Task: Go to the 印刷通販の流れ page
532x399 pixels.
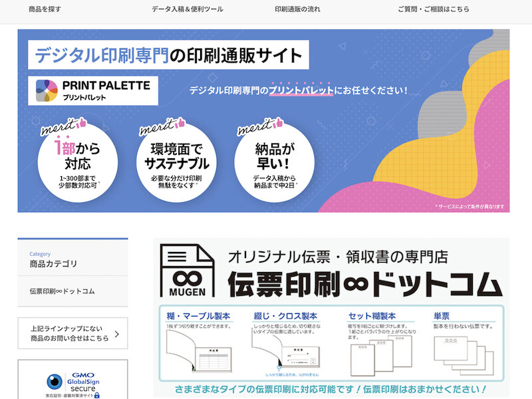Action: [x=297, y=9]
